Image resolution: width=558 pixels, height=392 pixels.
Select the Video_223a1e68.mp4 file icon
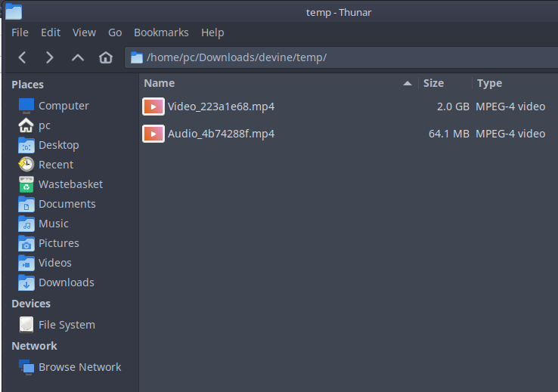point(153,106)
